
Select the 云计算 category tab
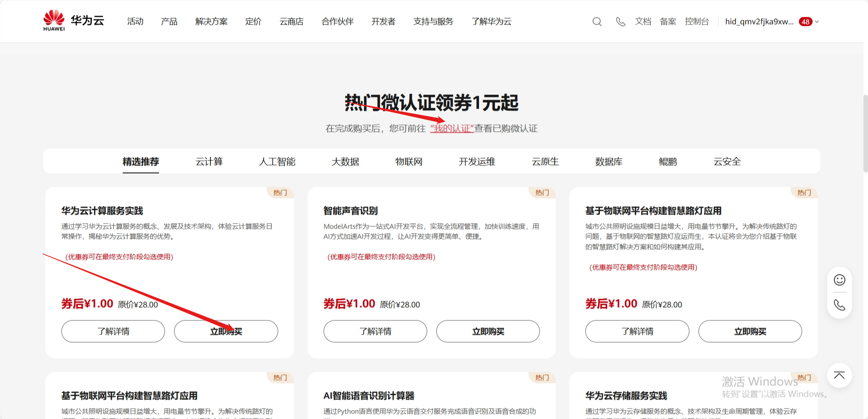tap(209, 162)
